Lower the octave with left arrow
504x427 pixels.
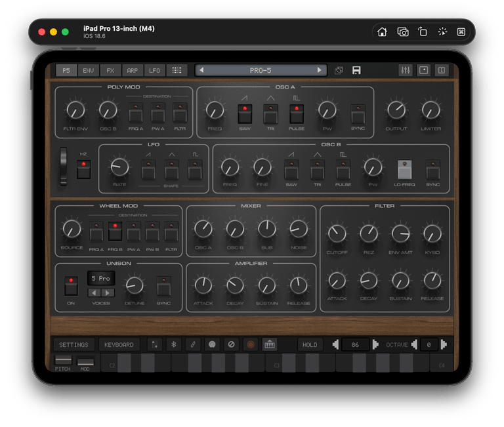414,345
